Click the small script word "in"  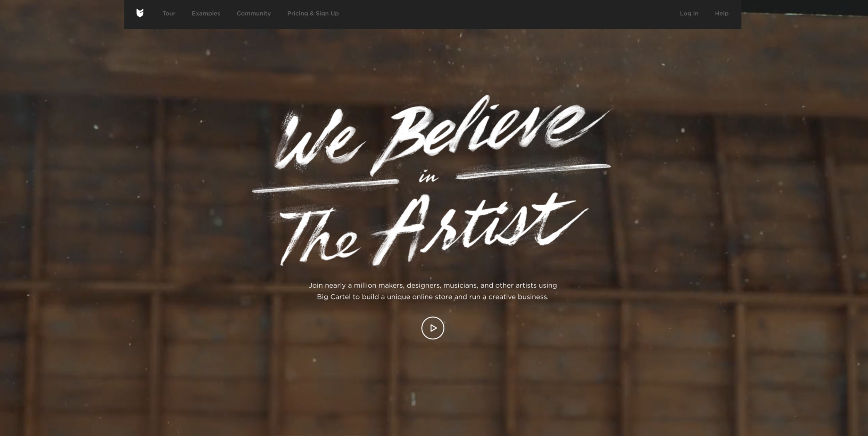[x=428, y=178]
